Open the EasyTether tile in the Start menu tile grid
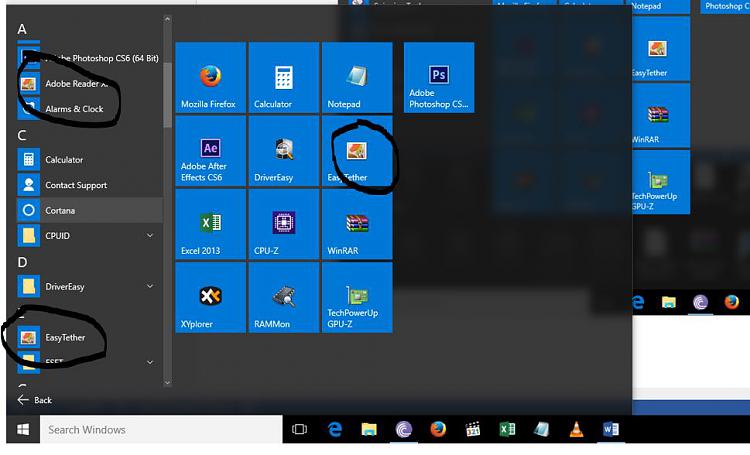The width and height of the screenshot is (750, 455). click(x=357, y=151)
